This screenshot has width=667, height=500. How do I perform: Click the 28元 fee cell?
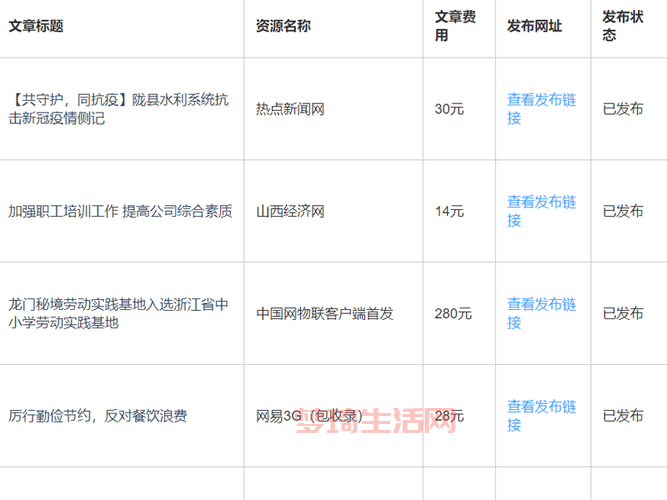point(449,416)
